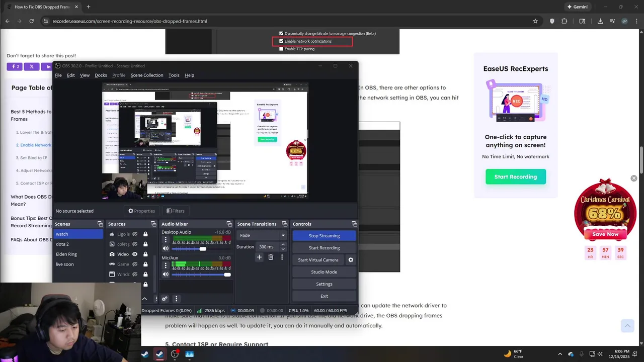Screen dimensions: 644x362
Task: Open the Help menu in OBS
Action: pyautogui.click(x=189, y=75)
